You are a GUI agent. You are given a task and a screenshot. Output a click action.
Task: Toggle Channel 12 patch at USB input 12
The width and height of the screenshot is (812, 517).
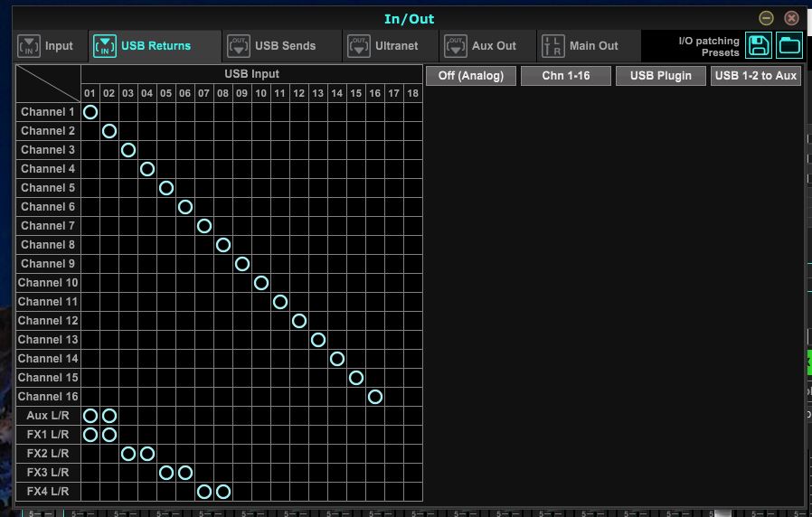(299, 321)
